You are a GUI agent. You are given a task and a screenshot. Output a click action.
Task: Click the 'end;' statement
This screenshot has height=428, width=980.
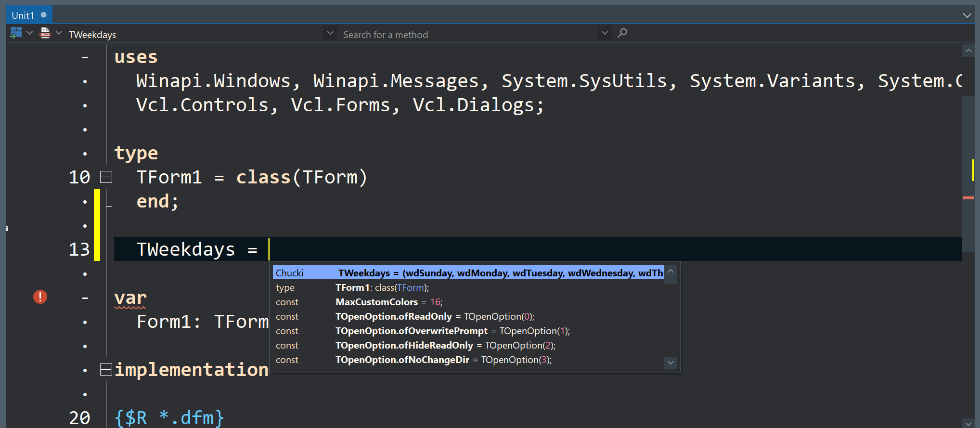pyautogui.click(x=157, y=201)
